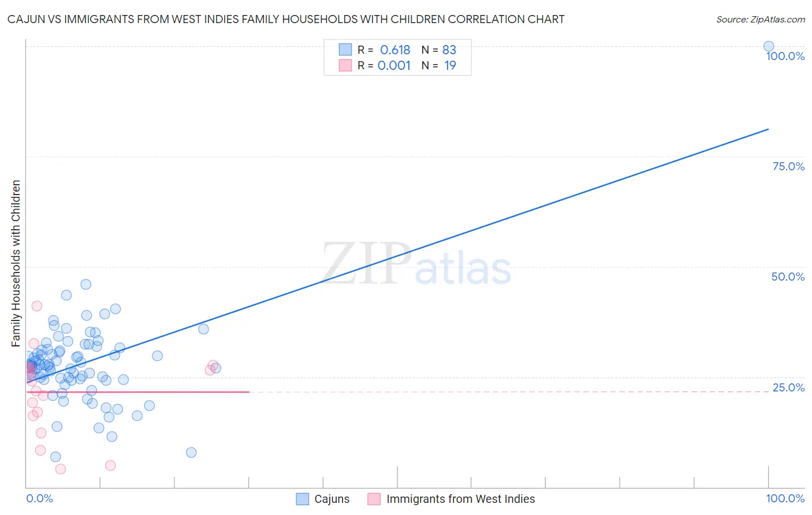Click the blue swatch beside R = 0.618
This screenshot has width=812, height=515.
click(345, 50)
